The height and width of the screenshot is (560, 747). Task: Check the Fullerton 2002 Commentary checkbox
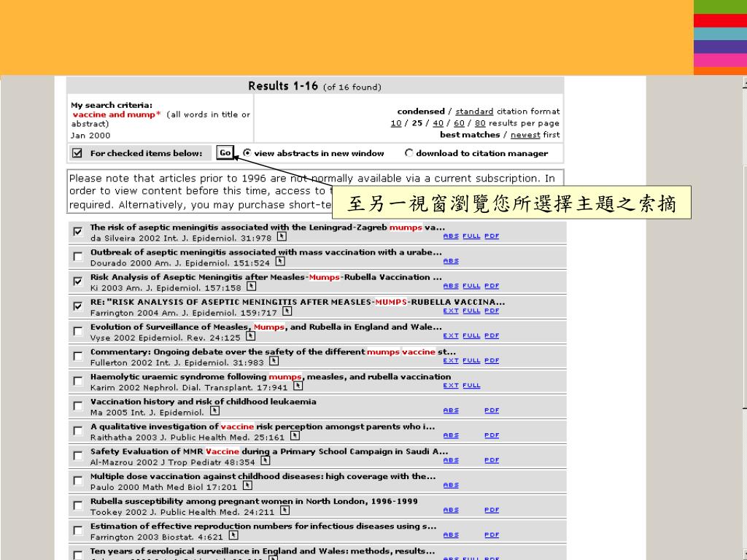77,356
